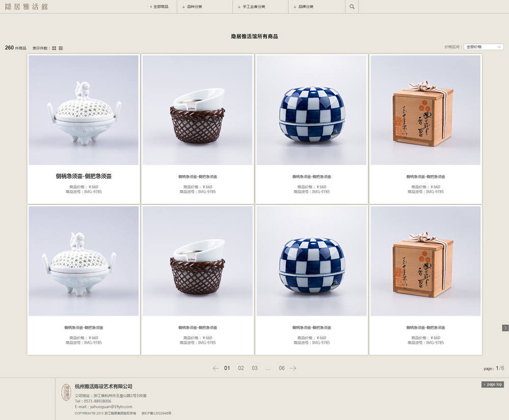Jump to page 06
Screen dimensions: 509x420
coord(282,368)
